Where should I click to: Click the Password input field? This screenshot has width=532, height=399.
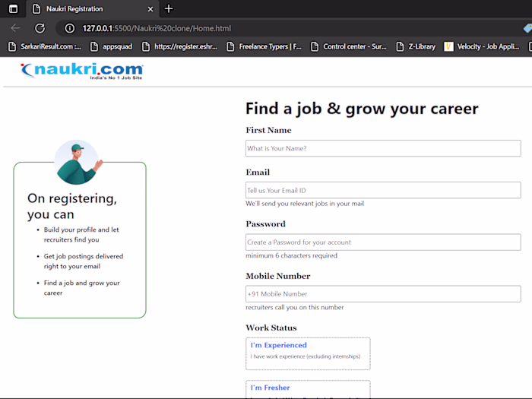383,242
